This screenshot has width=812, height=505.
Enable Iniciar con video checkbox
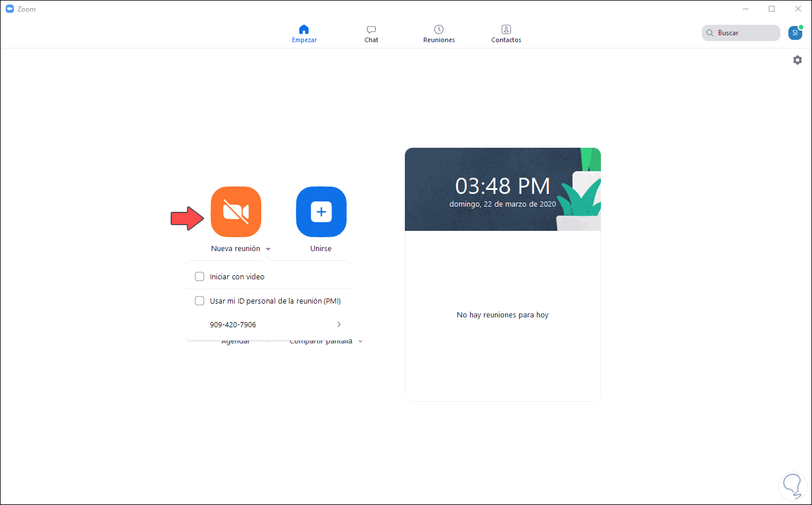(x=200, y=276)
